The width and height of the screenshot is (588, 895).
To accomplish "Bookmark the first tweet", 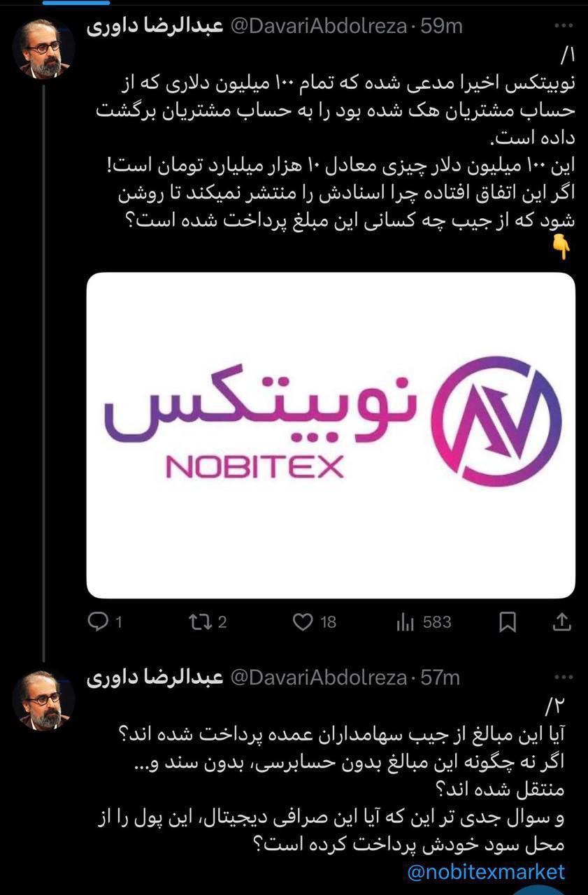I will point(508,622).
